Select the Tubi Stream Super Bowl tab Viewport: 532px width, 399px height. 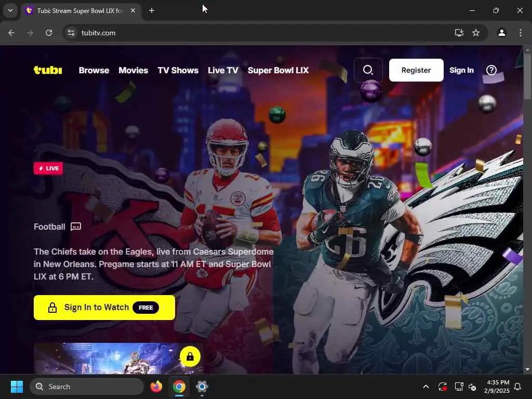point(79,10)
